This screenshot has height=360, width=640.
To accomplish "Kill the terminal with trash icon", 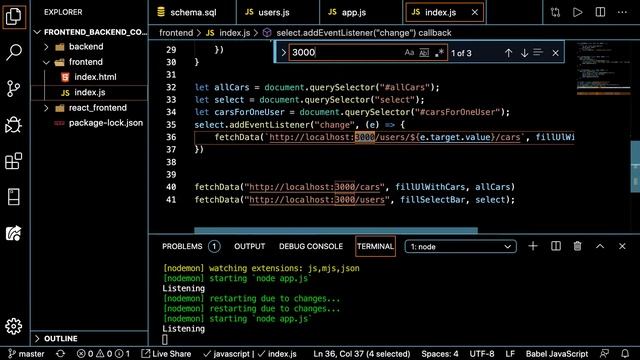I will 577,246.
